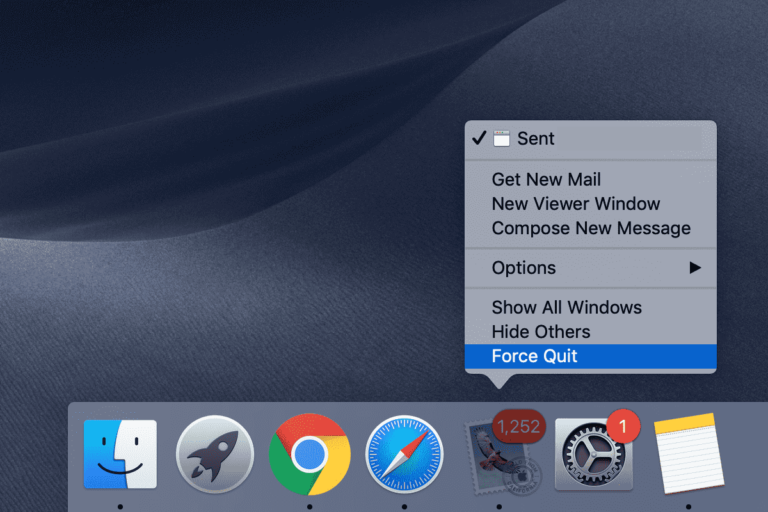Open System Preferences gear icon
Image resolution: width=768 pixels, height=512 pixels.
(593, 457)
